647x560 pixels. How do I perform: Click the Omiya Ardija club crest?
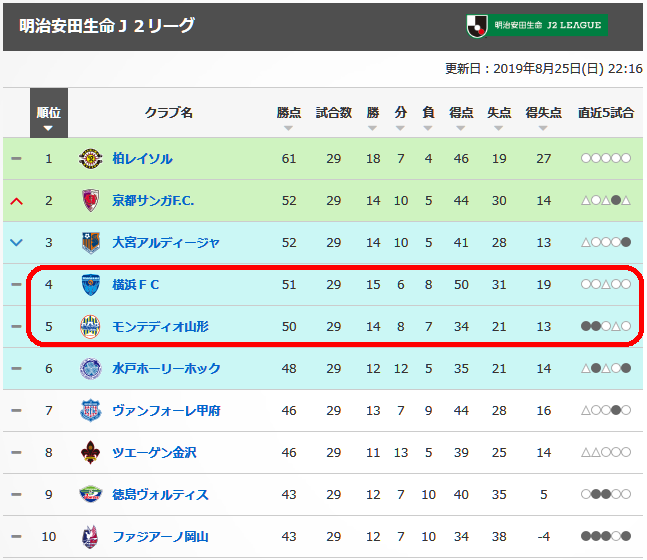tap(90, 243)
